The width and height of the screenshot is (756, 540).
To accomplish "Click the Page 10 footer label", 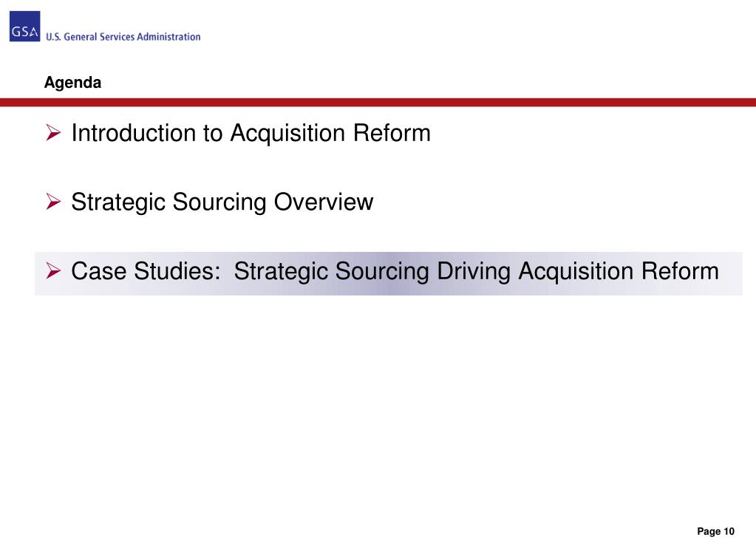I will (715, 531).
